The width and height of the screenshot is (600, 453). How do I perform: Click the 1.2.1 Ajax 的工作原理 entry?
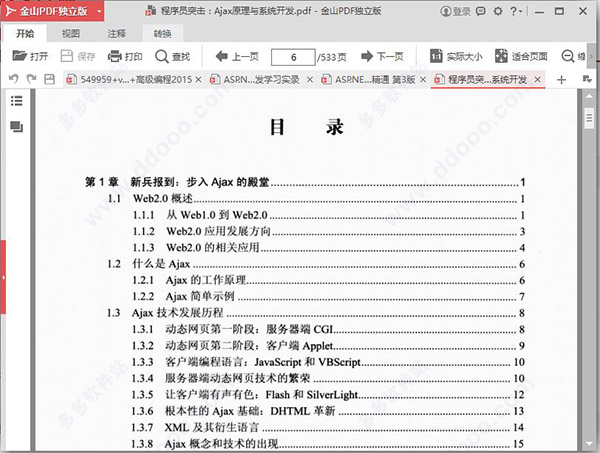tap(329, 280)
